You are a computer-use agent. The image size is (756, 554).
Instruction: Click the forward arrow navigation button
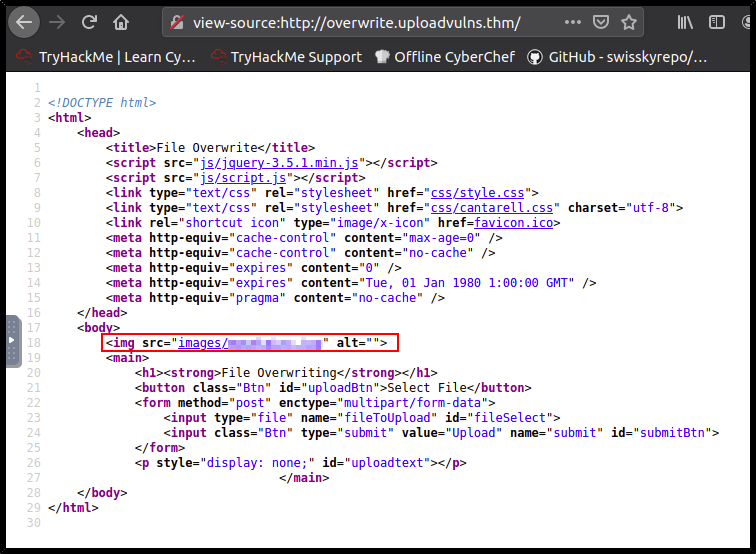point(57,22)
